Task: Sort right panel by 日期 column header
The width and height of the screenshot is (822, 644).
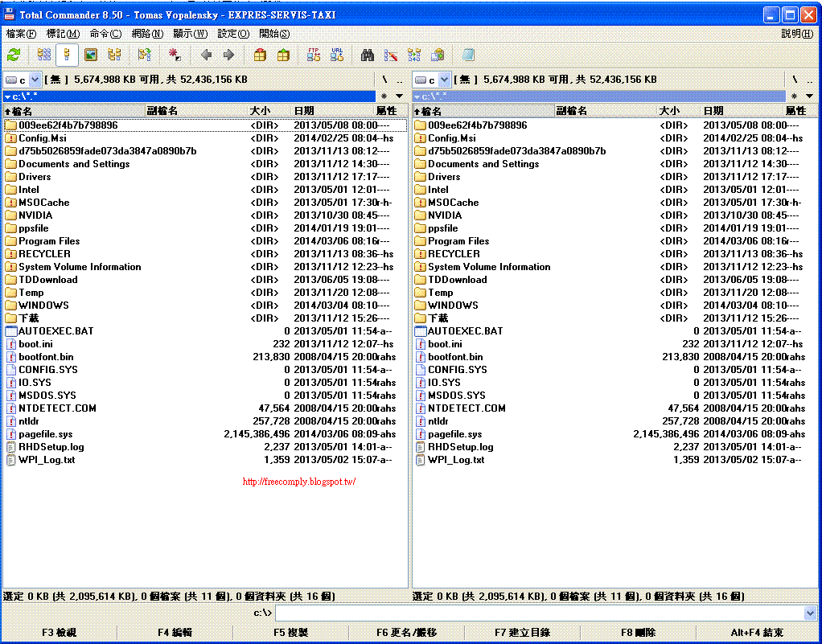Action: click(x=742, y=111)
